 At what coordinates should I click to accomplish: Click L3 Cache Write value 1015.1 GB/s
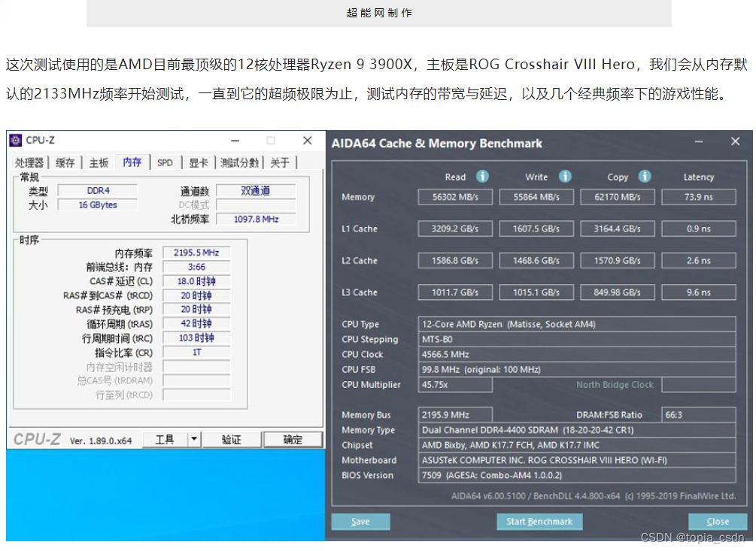tap(536, 292)
